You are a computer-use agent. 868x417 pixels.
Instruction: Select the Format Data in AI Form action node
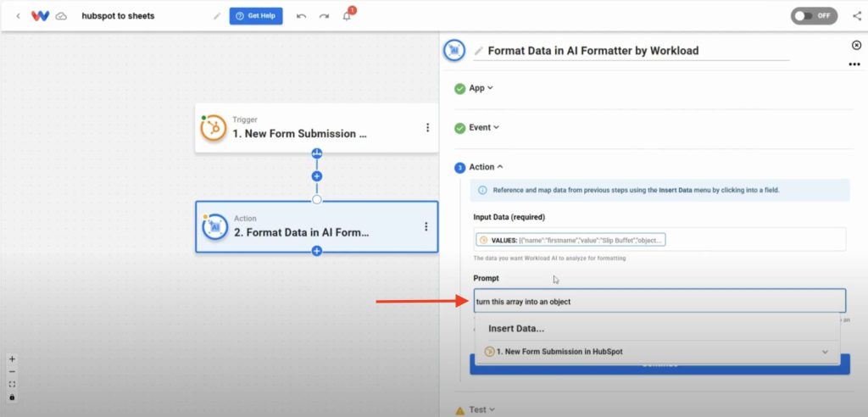point(317,226)
